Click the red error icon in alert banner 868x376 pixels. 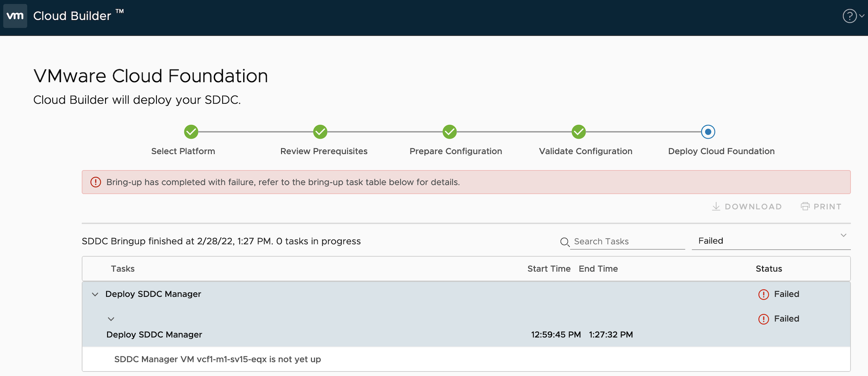tap(96, 182)
